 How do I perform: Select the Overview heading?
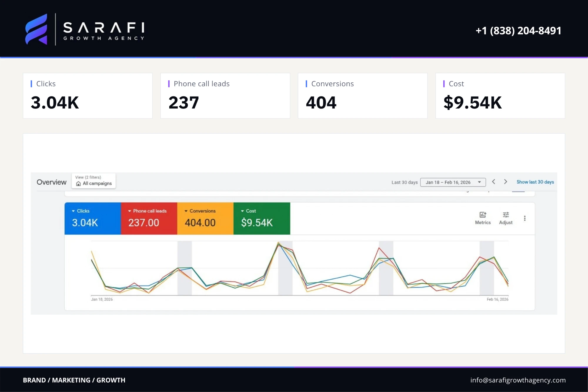pos(51,182)
